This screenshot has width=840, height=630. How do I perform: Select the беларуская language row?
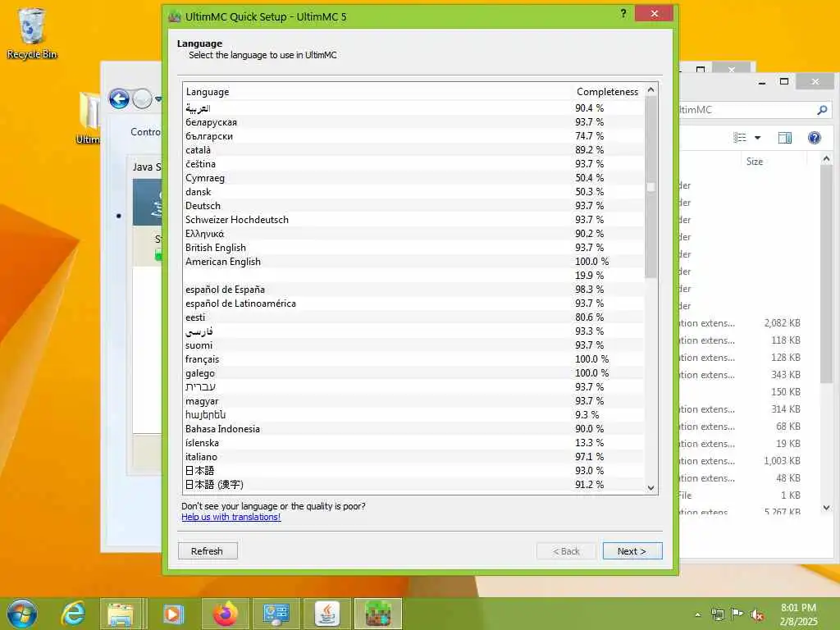tap(413, 122)
